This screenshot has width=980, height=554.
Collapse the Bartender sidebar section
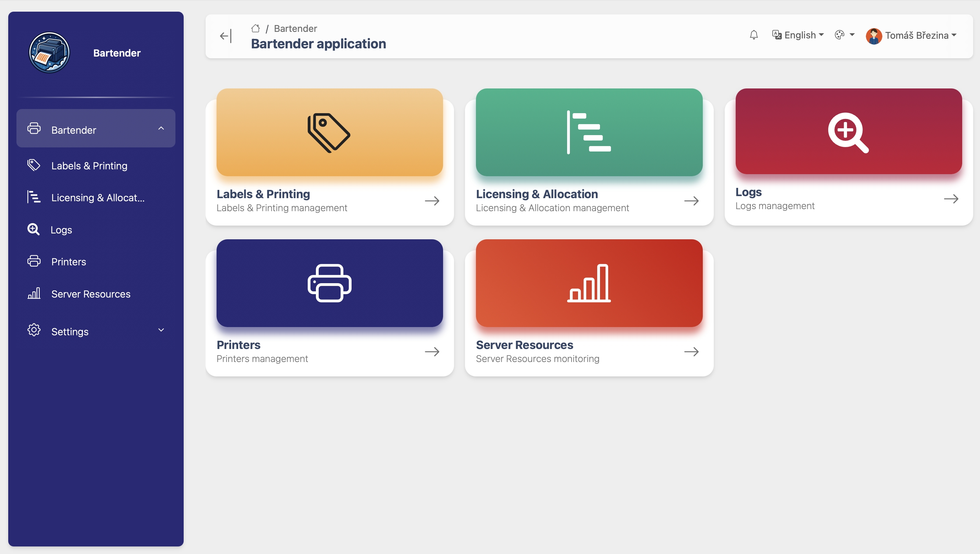tap(161, 129)
